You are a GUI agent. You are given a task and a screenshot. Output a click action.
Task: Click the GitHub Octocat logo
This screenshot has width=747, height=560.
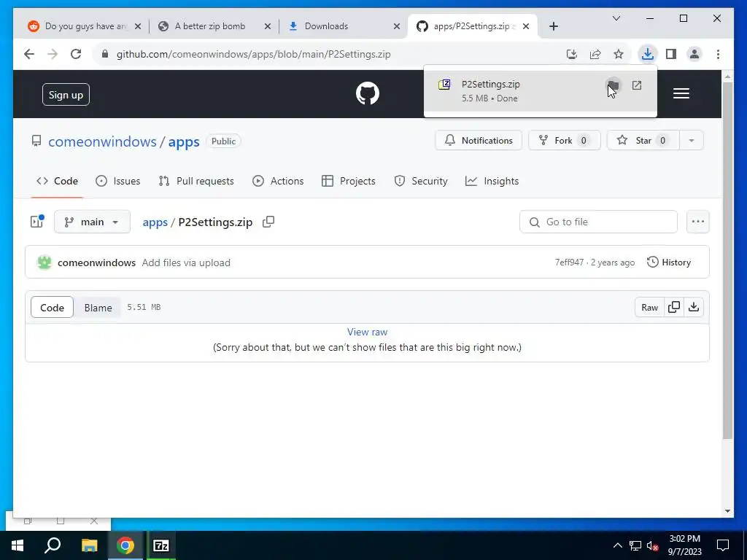[x=368, y=93]
